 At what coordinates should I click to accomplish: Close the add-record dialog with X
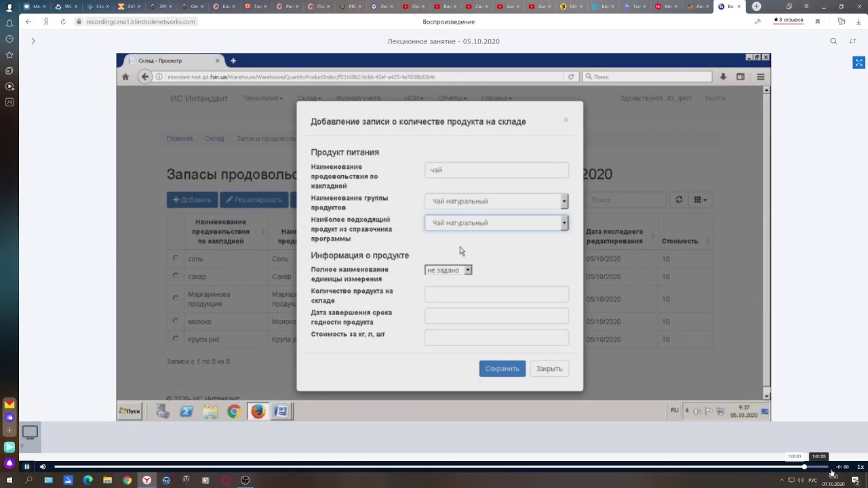[x=566, y=120]
